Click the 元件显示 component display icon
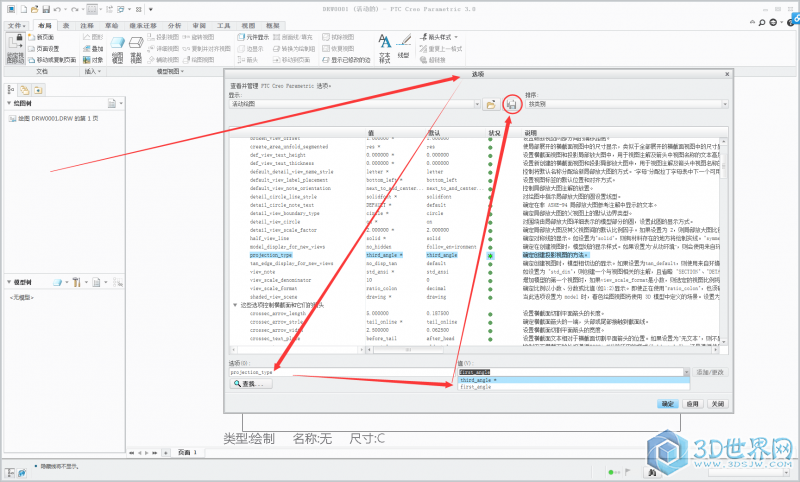 [x=241, y=37]
